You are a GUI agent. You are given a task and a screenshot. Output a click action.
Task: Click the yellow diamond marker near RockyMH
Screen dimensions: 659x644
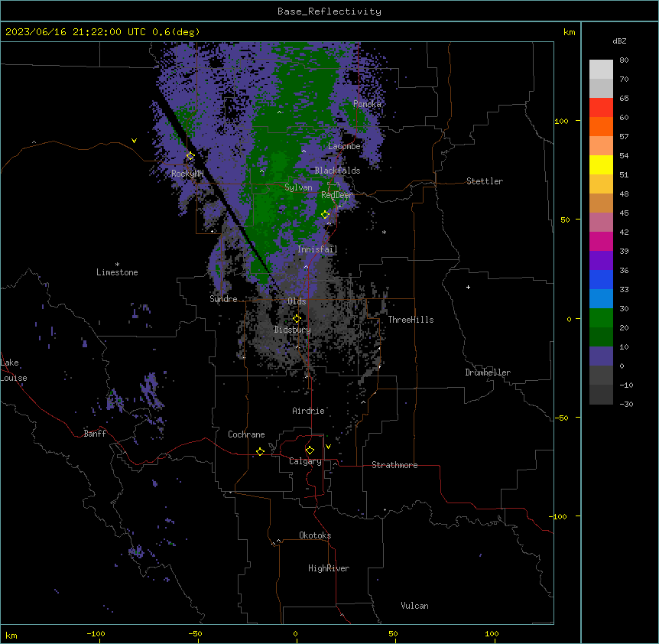190,156
